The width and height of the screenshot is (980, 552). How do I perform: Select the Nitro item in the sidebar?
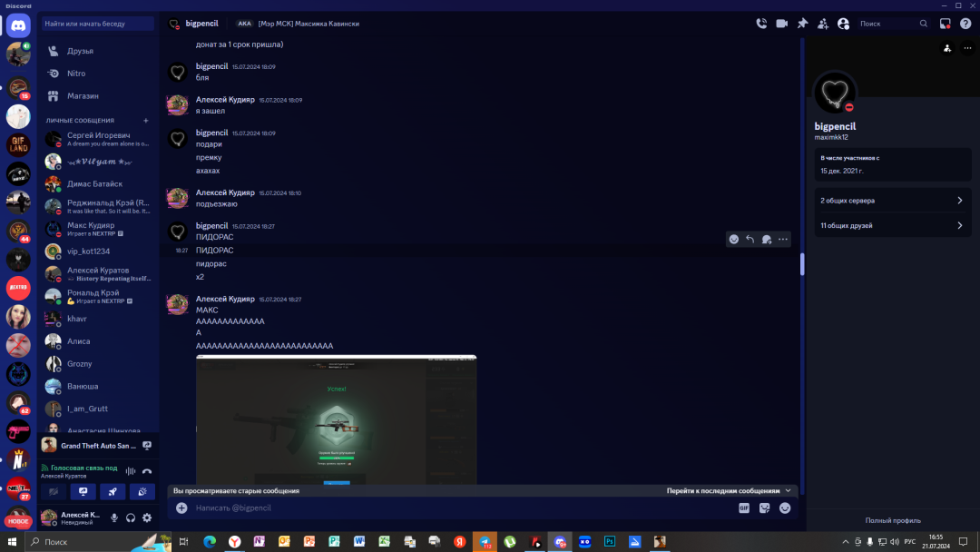pos(76,74)
